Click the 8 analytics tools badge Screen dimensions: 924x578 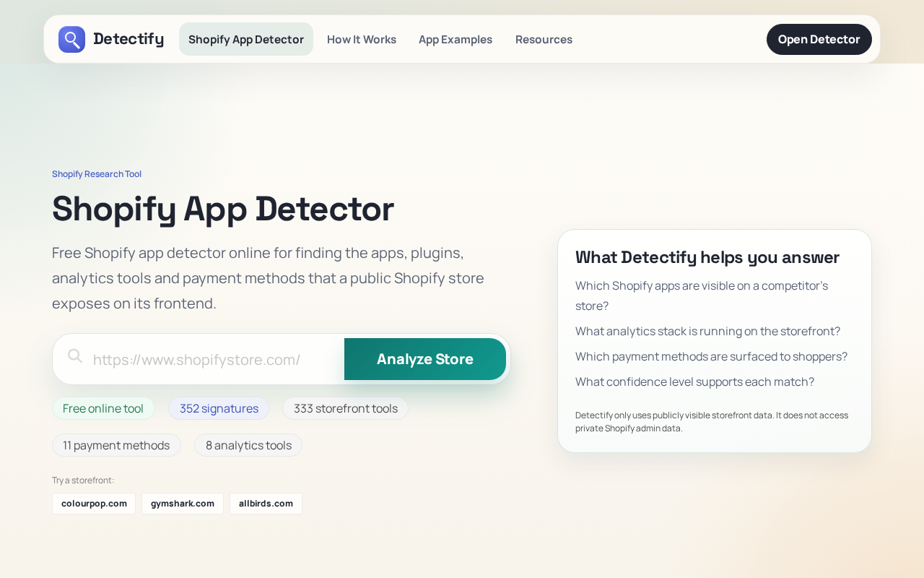[248, 445]
